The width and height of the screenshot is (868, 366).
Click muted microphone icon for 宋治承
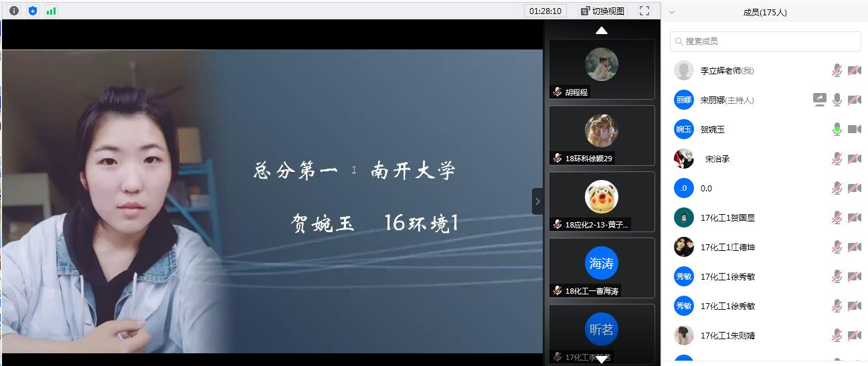(x=837, y=159)
